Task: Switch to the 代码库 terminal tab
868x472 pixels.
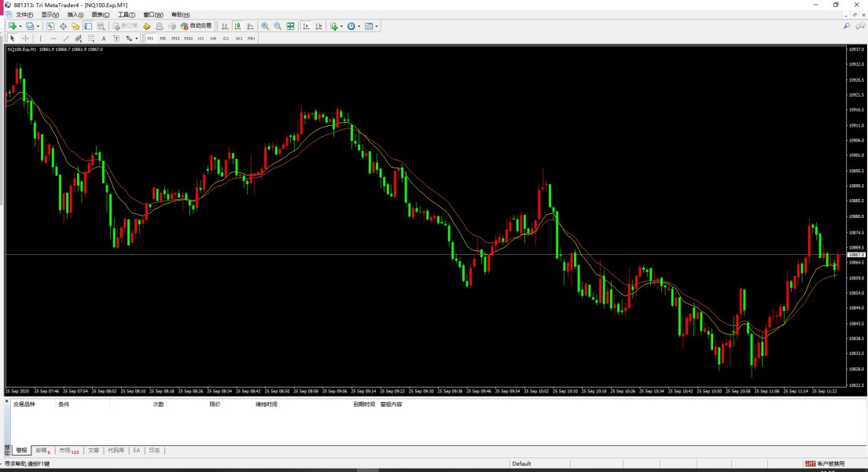Action: [116, 451]
